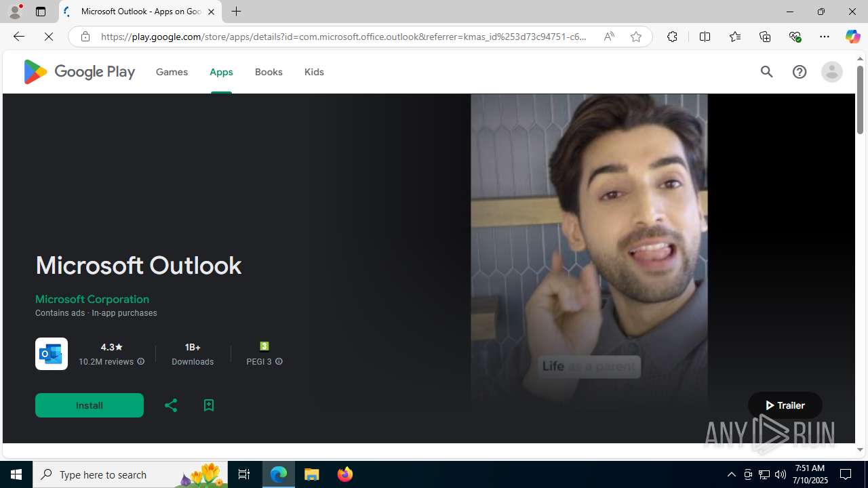Click the address bar URL

[344, 37]
